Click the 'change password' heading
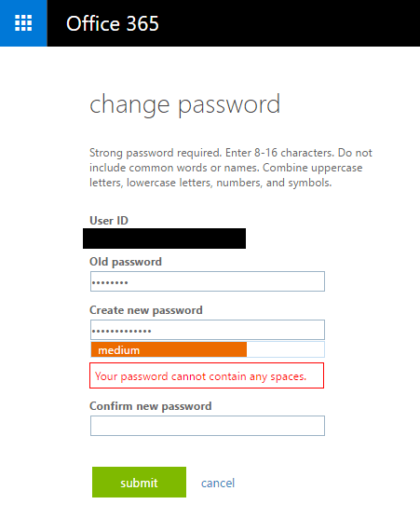The width and height of the screenshot is (420, 518). tap(185, 104)
